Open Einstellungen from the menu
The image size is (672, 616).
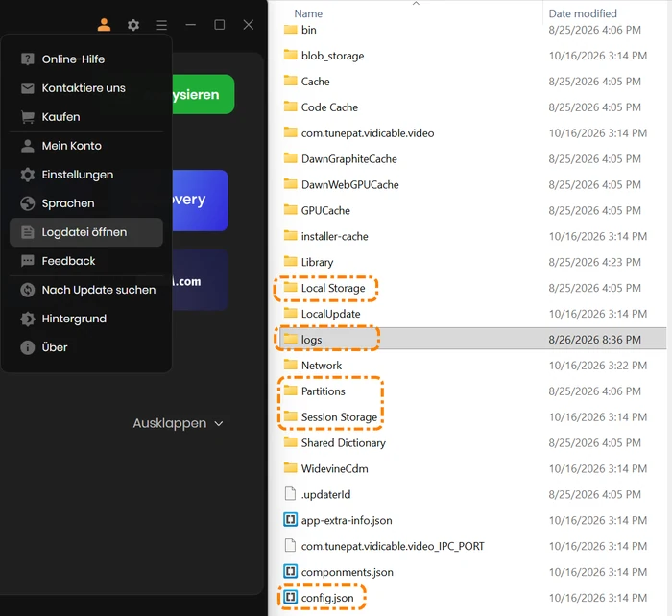click(86, 175)
